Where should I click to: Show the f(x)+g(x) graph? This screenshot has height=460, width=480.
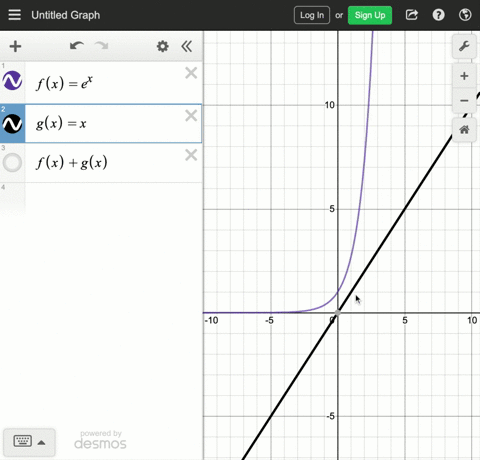coord(12,163)
